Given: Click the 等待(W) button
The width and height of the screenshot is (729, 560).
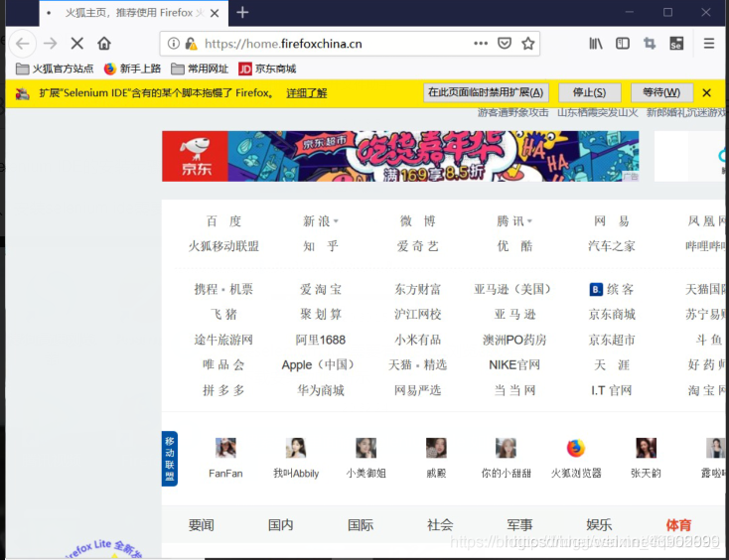Looking at the screenshot, I should pyautogui.click(x=661, y=93).
